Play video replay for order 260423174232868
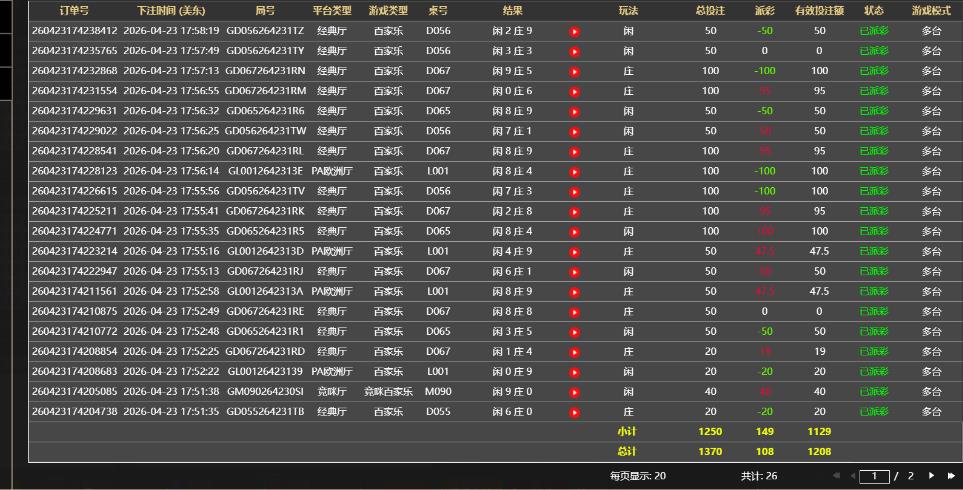The image size is (963, 490). [574, 72]
